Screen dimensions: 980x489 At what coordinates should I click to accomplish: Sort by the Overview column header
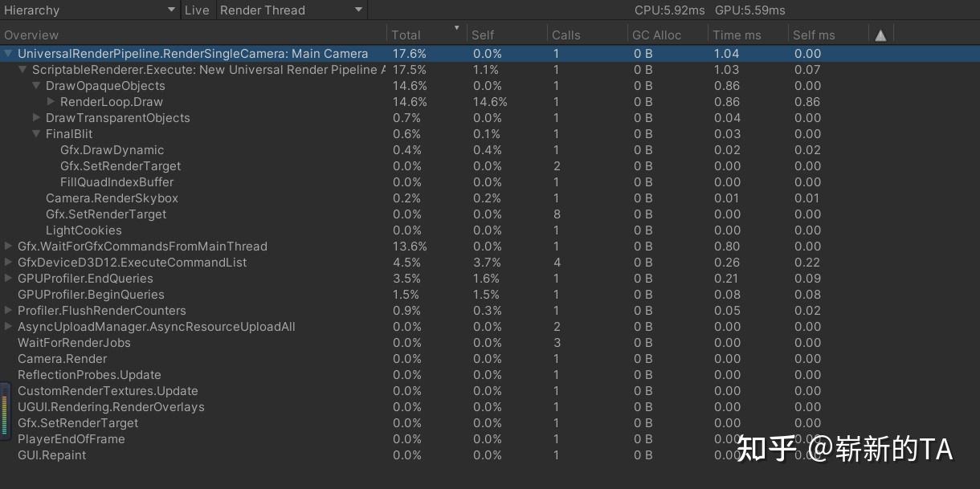pos(193,35)
